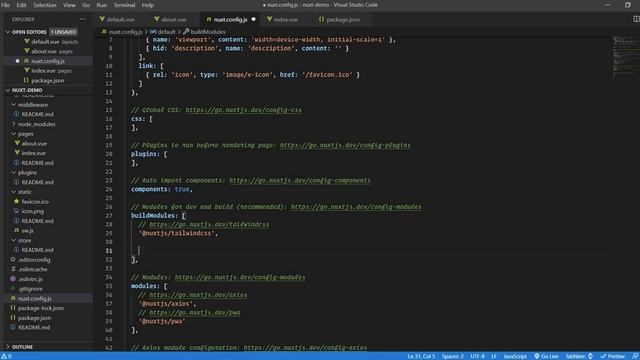
Task: Follow the pwa documentation link
Action: pyautogui.click(x=194, y=313)
